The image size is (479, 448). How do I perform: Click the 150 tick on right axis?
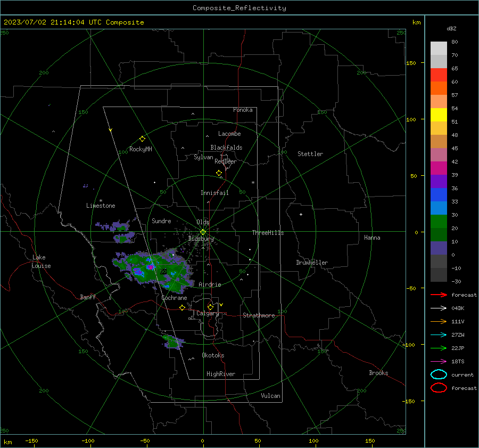click(x=411, y=63)
